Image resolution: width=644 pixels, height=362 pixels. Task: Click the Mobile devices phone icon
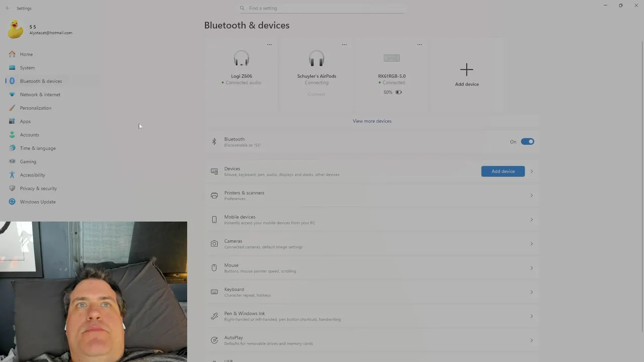(214, 220)
